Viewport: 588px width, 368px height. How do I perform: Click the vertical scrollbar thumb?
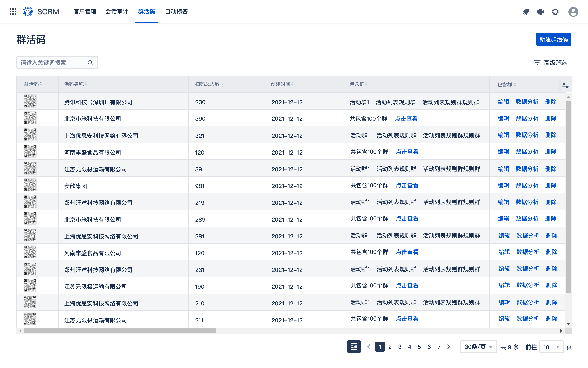[568, 197]
